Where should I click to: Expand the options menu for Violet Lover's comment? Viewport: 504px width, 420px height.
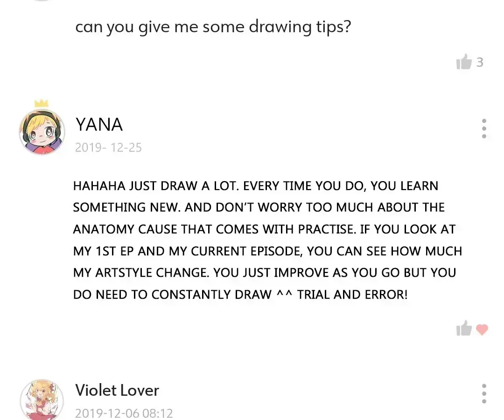[x=484, y=394]
